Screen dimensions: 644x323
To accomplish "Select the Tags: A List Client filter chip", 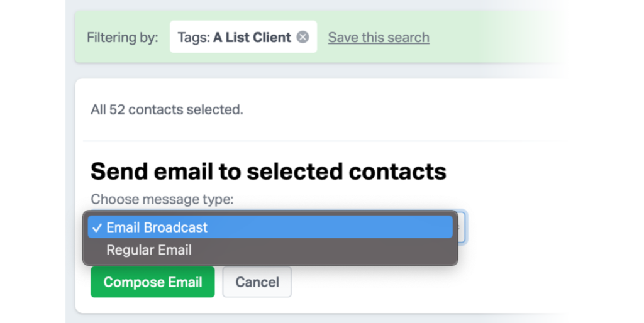I will (x=243, y=37).
